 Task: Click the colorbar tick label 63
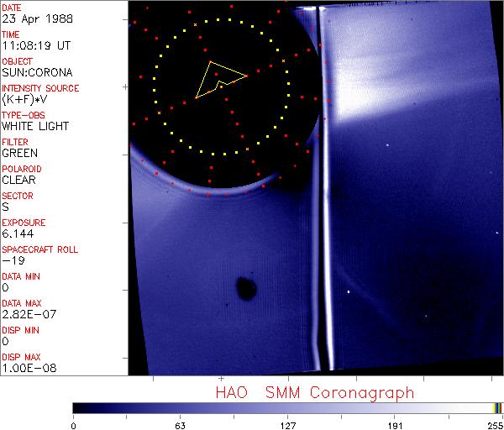(x=180, y=424)
